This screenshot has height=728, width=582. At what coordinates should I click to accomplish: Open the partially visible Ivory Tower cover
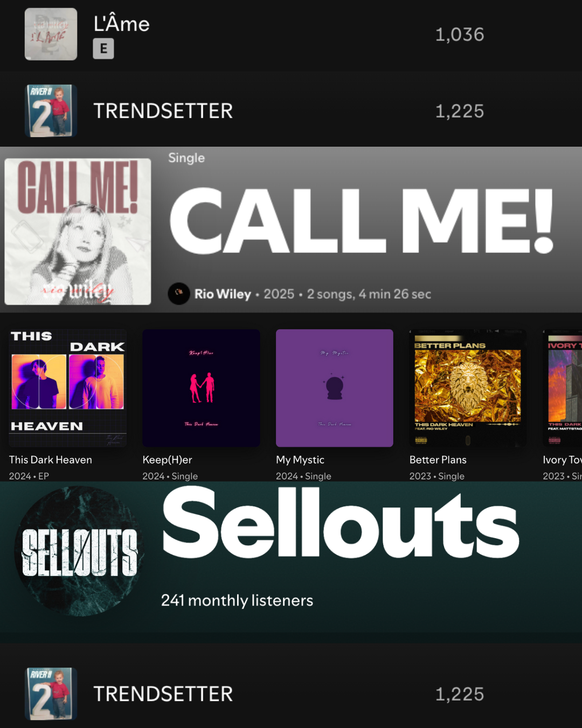click(562, 388)
